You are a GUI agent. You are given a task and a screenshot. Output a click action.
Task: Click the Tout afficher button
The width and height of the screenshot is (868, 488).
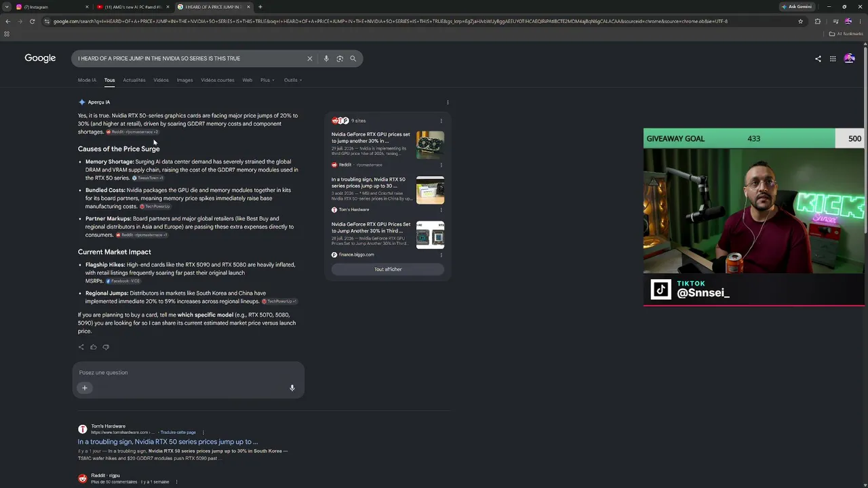click(x=388, y=269)
